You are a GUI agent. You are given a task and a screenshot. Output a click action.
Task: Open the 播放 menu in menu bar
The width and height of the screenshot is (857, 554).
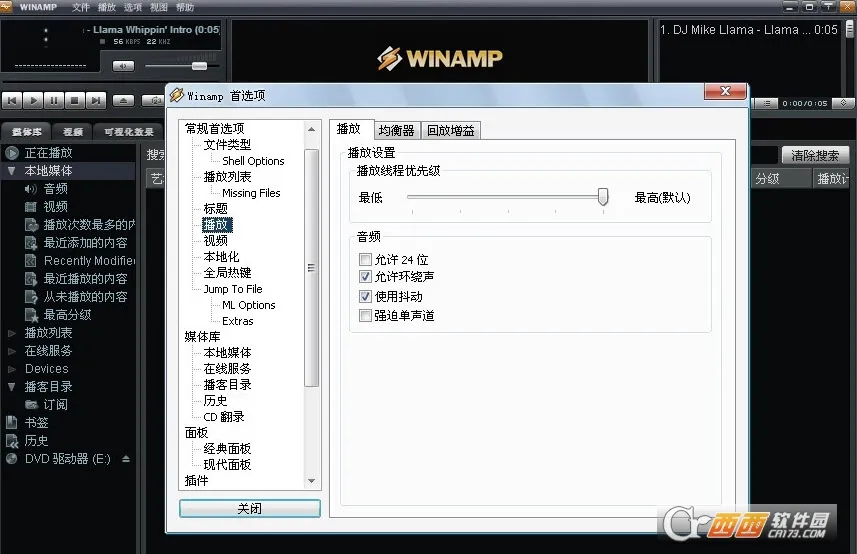(x=107, y=7)
